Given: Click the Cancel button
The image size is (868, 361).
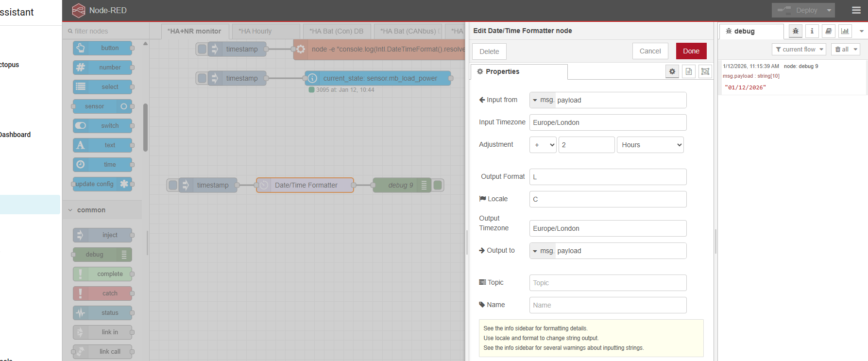Looking at the screenshot, I should click(x=650, y=51).
